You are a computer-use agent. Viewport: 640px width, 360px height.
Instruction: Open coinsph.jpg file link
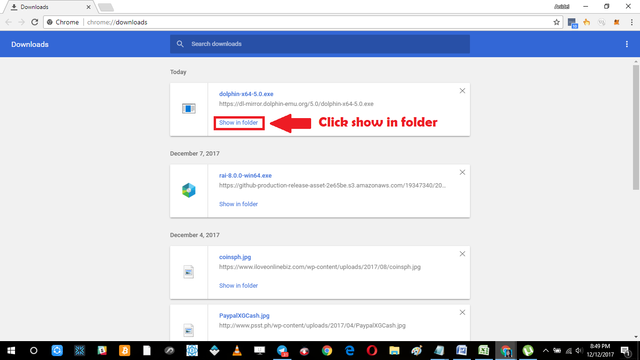coord(235,257)
